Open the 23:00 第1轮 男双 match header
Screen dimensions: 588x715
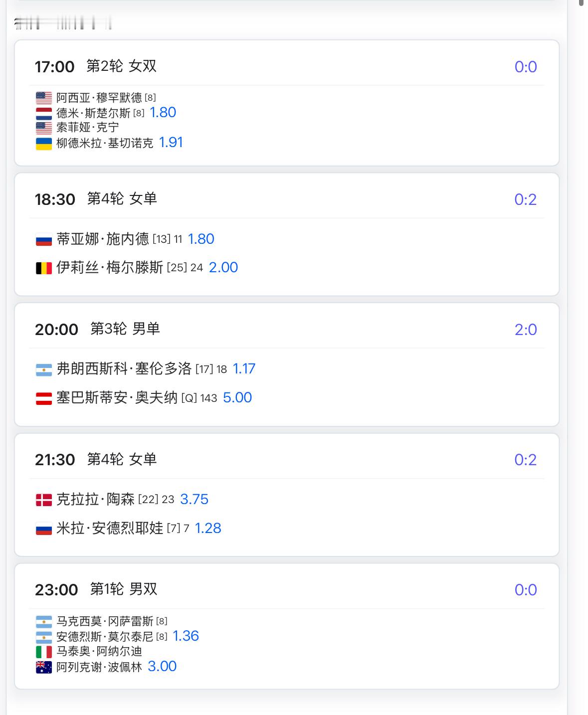tap(96, 589)
